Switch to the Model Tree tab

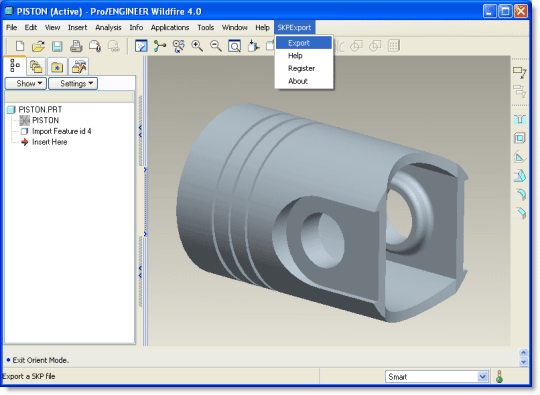15,65
